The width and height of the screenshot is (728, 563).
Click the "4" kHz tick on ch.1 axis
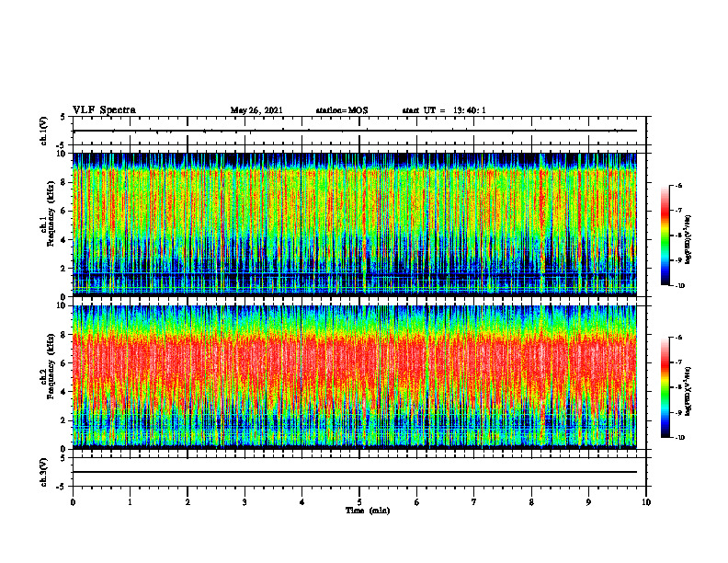(x=64, y=240)
